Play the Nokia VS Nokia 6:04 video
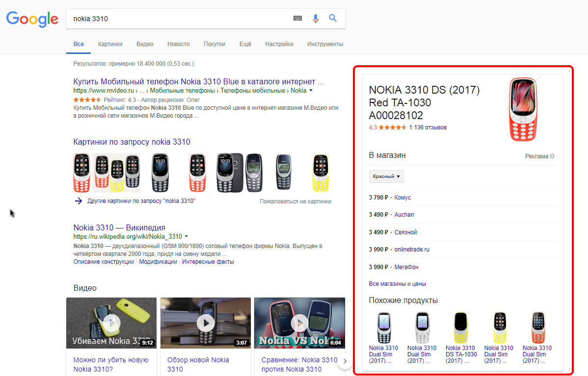Viewport: 588px width, 376px height. [299, 323]
